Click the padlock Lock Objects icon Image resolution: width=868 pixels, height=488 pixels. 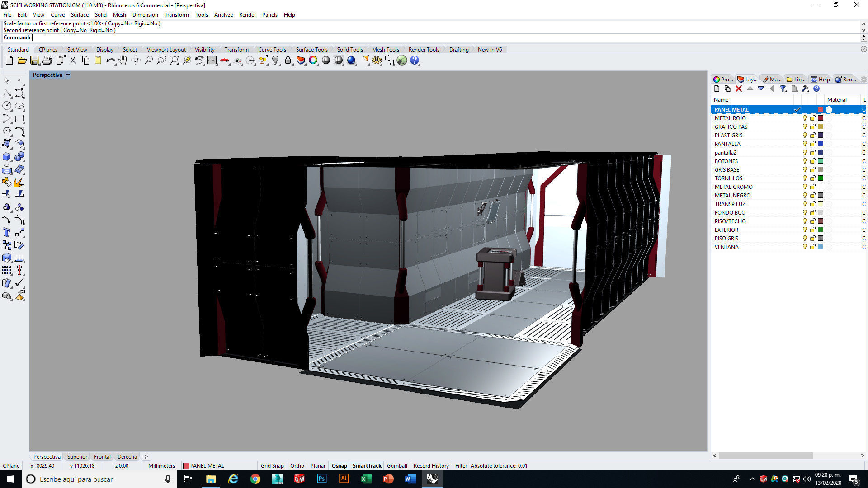[x=288, y=60]
